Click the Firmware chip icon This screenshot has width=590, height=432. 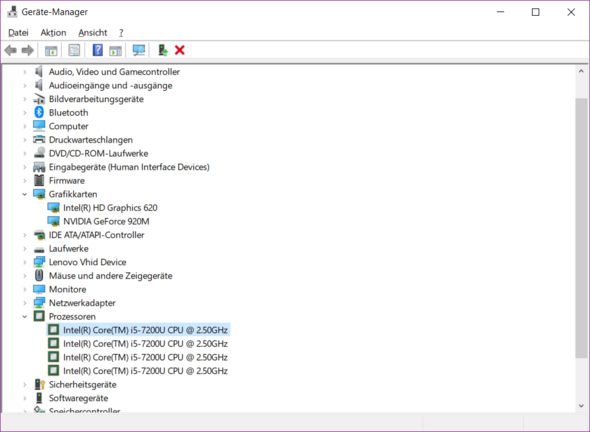click(x=39, y=180)
